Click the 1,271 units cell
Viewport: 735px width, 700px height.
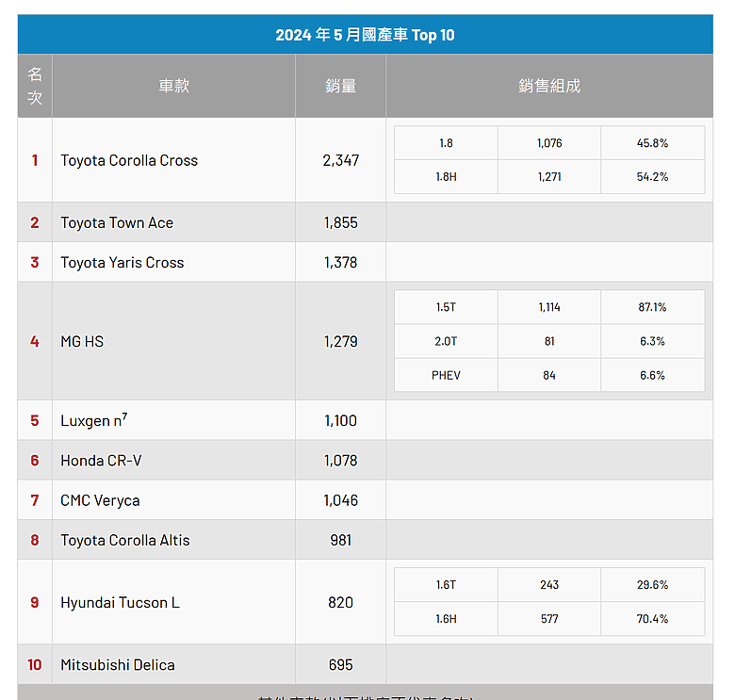point(549,176)
